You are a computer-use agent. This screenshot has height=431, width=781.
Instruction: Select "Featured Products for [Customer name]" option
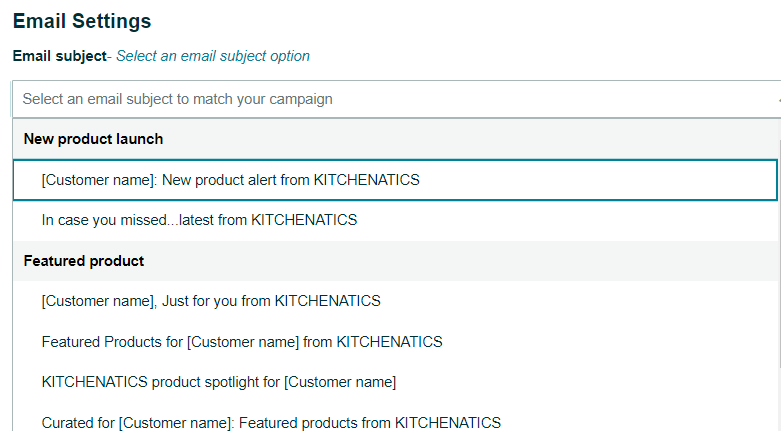(242, 341)
